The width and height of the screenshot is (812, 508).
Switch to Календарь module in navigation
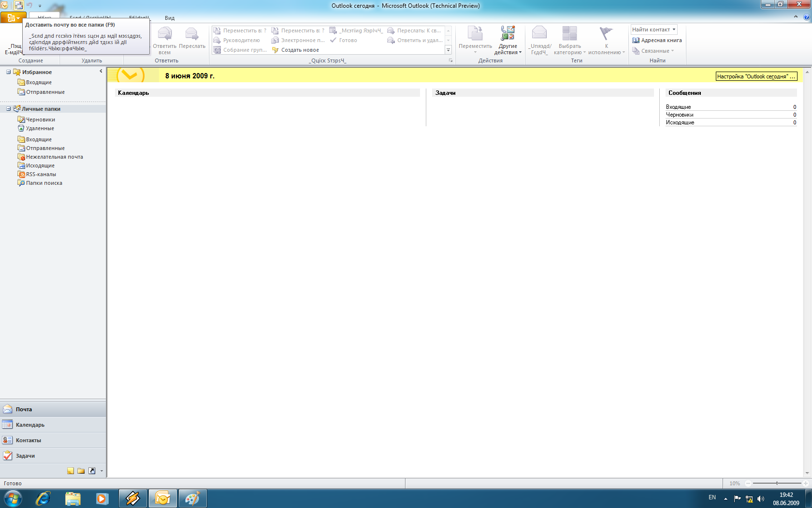tap(53, 425)
